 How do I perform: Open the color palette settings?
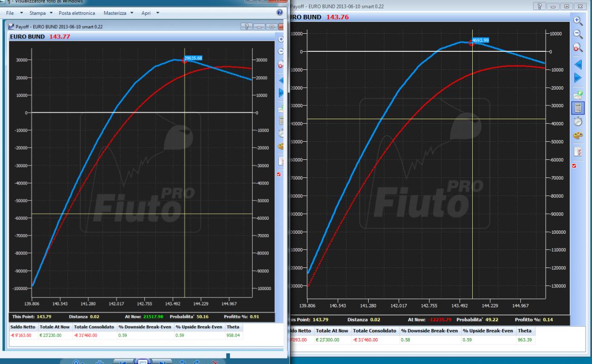(x=578, y=136)
